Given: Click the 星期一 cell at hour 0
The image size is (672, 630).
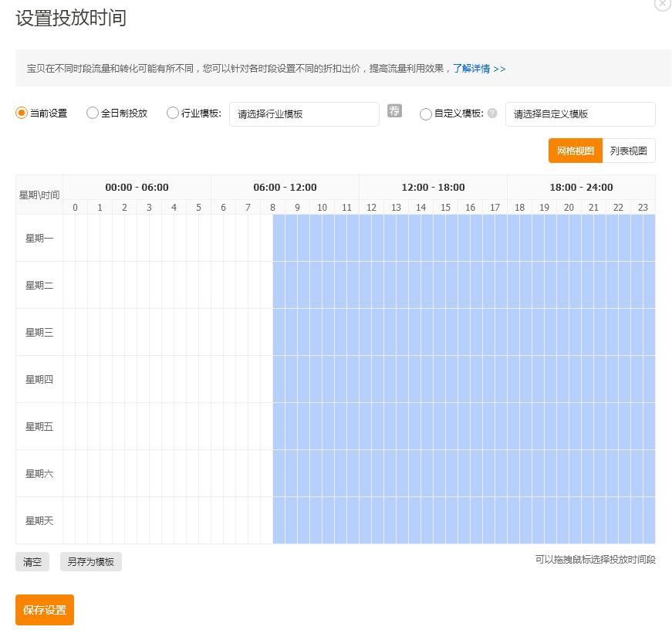Looking at the screenshot, I should (x=75, y=238).
